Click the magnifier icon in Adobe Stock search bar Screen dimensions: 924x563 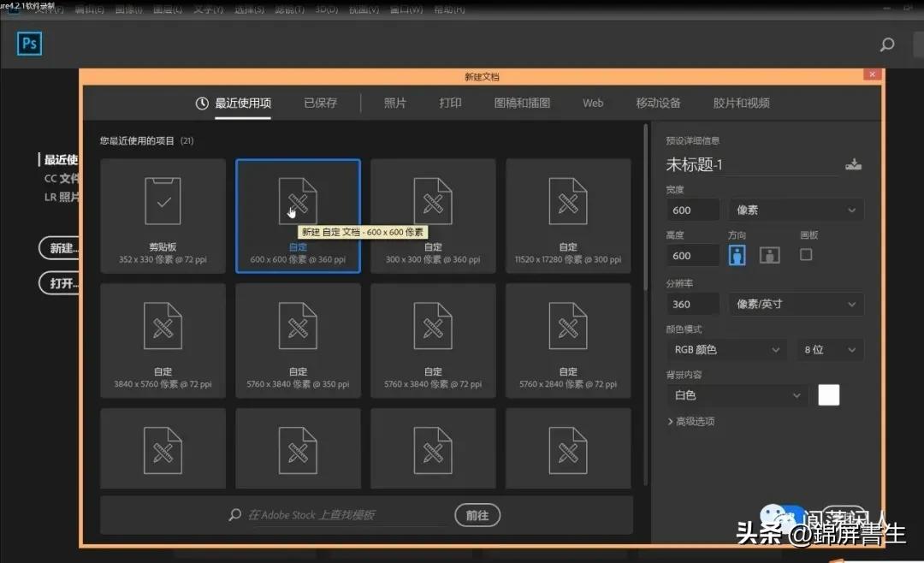(234, 515)
